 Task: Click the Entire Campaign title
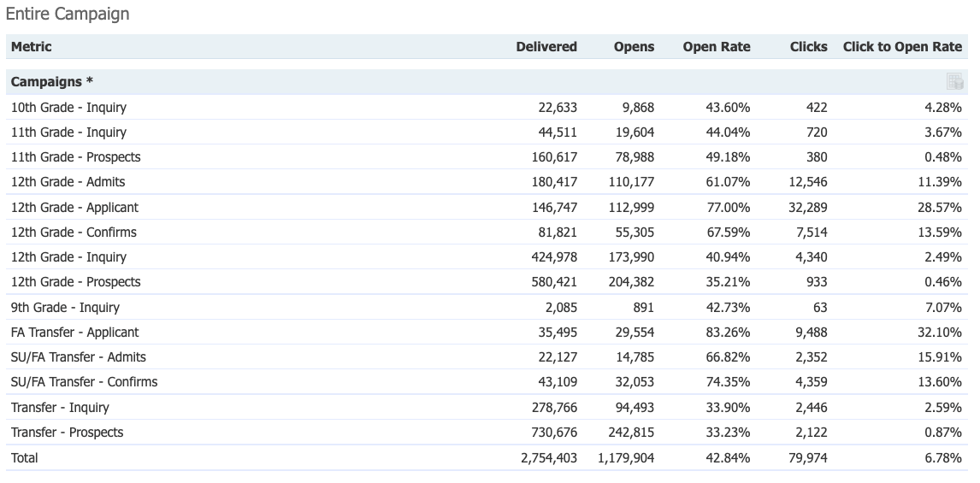(68, 14)
